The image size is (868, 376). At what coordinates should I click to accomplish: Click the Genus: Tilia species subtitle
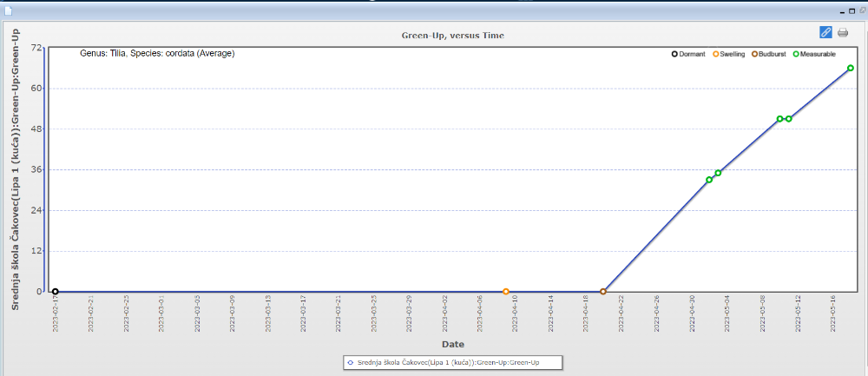click(157, 54)
